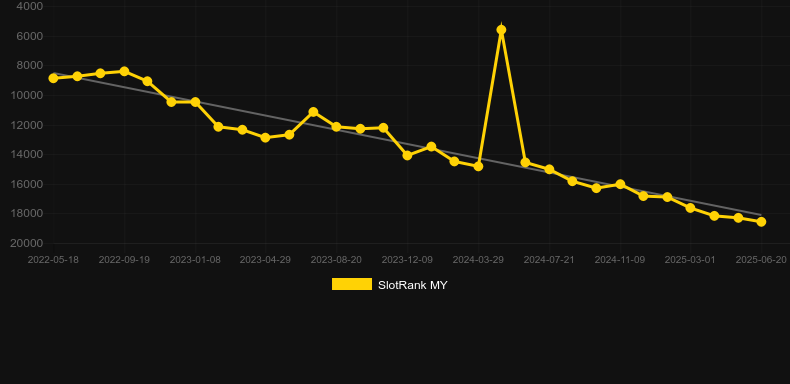Click the 2024-11-09 x-axis date label

coord(620,260)
